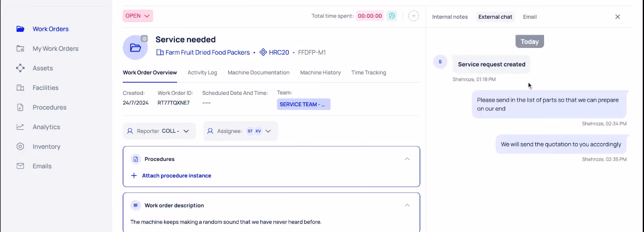Click the Today date badge
This screenshot has height=232, width=644.
click(x=530, y=41)
